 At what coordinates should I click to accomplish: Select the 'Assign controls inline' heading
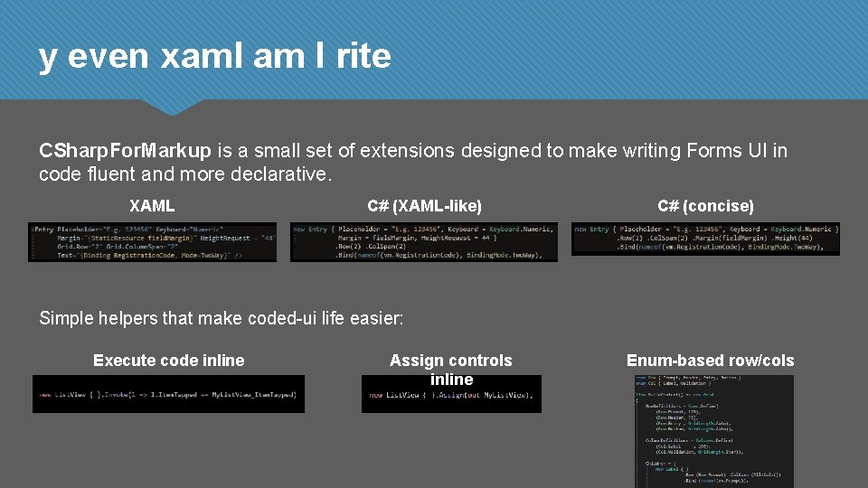(451, 370)
